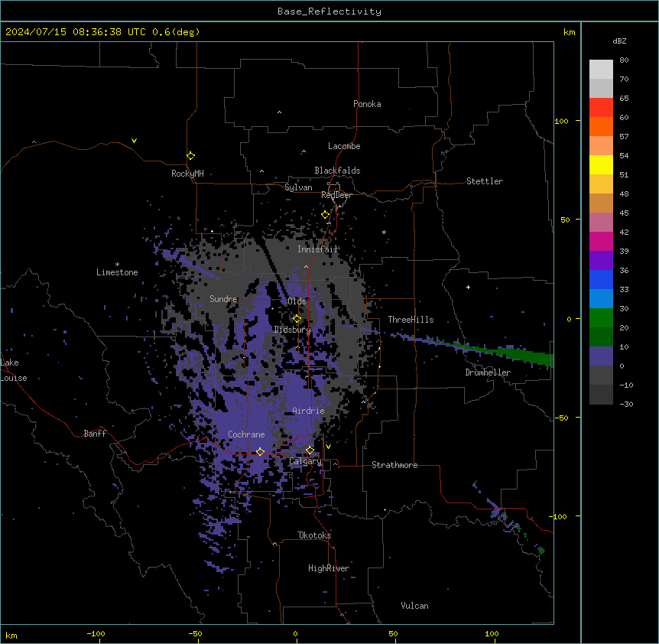Click the -30 value in the dBZ legend
The height and width of the screenshot is (644, 659).
[626, 404]
